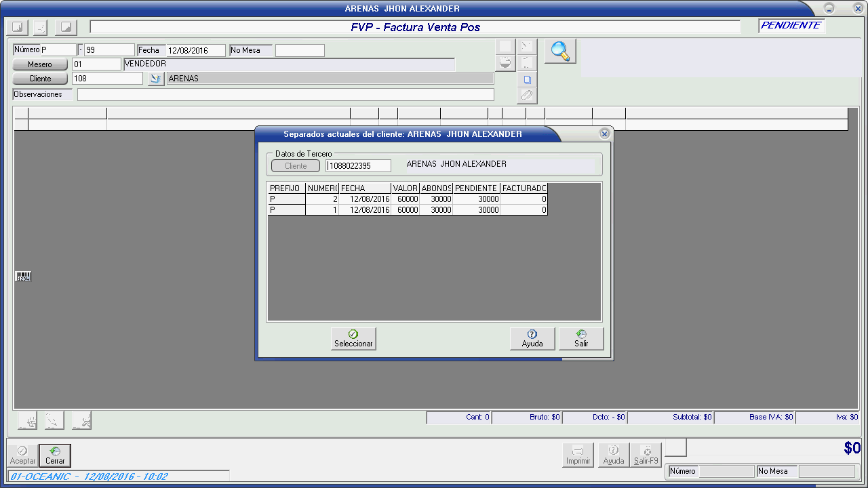Click Ayuda inside the Separados dialog
Viewport: 868px width, 488px height.
(x=532, y=338)
